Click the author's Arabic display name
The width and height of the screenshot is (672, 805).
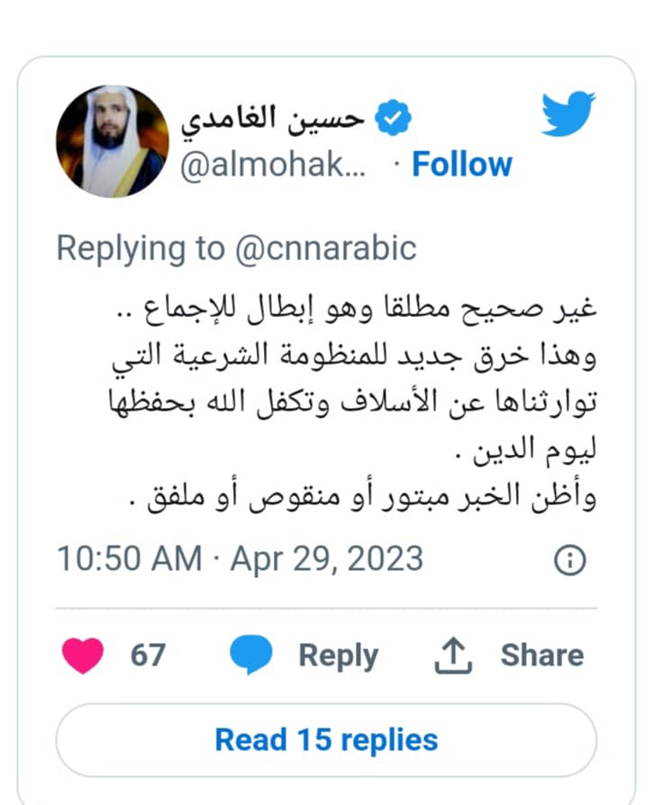272,120
